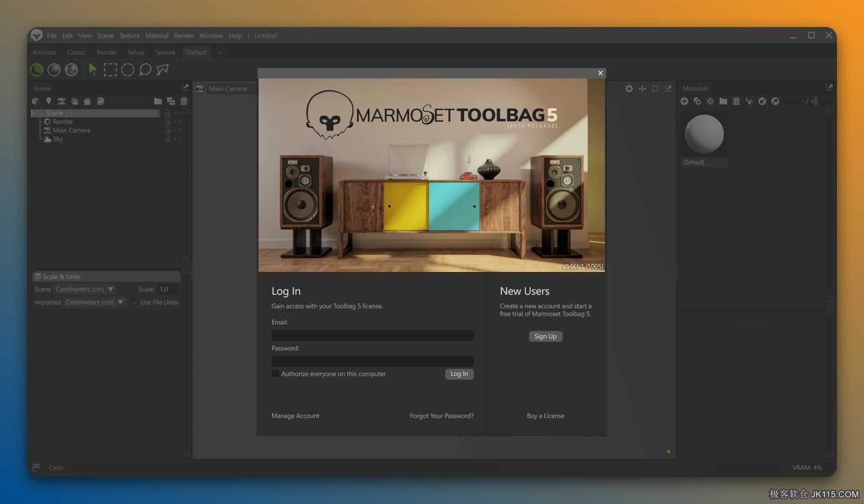The height and width of the screenshot is (504, 864).
Task: Pop out the Scene panel
Action: [x=185, y=88]
